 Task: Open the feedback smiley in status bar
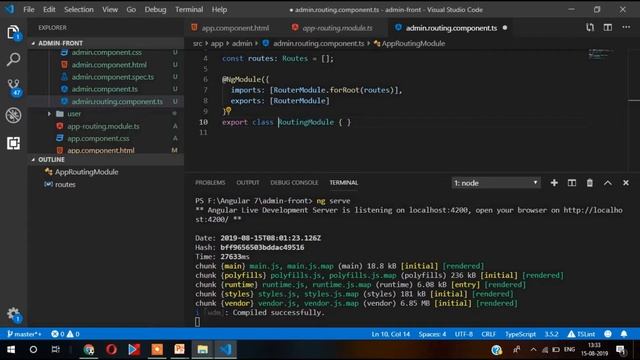[x=608, y=334]
